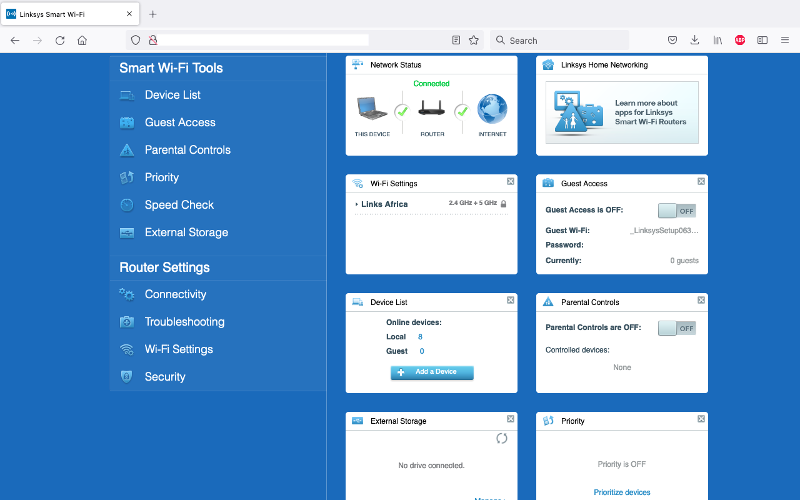This screenshot has height=500, width=800.
Task: Click the Prioritize devices link
Action: coord(621,492)
